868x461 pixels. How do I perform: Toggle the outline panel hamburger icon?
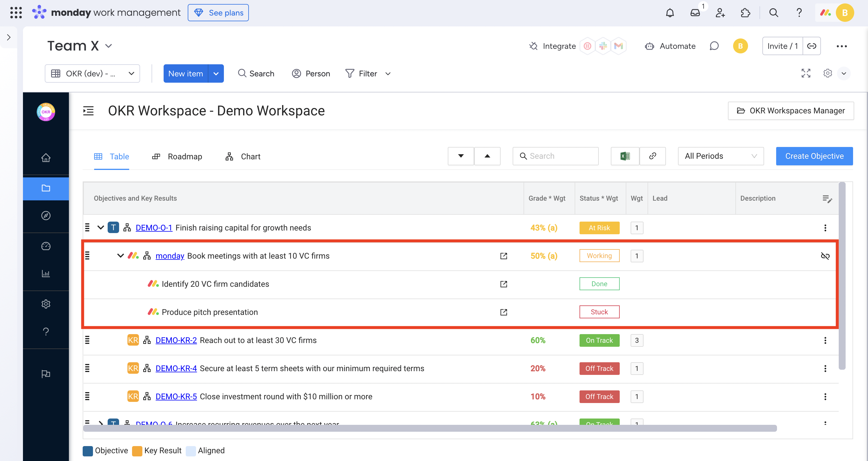pyautogui.click(x=88, y=111)
